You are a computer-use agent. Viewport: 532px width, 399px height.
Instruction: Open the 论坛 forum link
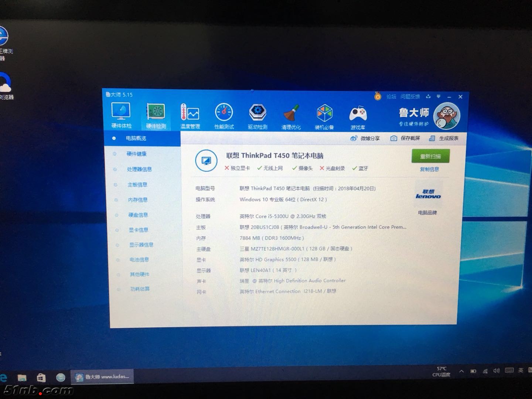pyautogui.click(x=391, y=96)
